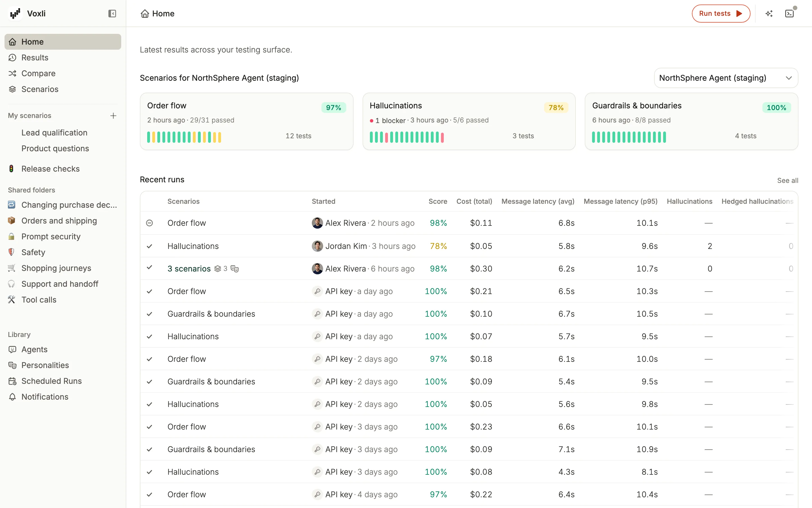812x508 pixels.
Task: Open the 3 scenarios run link
Action: (189, 268)
